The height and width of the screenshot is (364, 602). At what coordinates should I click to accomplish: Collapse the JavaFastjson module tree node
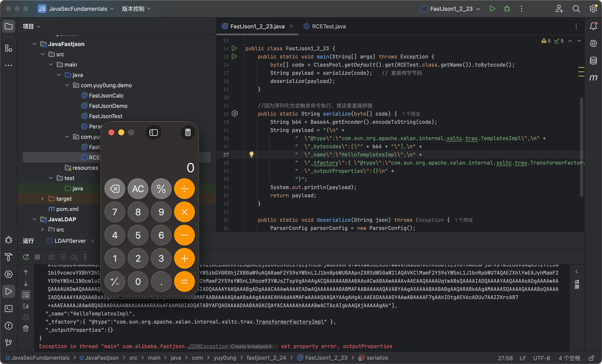point(34,44)
